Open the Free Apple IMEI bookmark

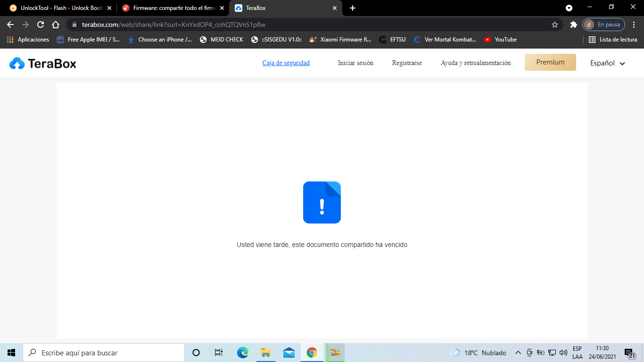[89, 40]
